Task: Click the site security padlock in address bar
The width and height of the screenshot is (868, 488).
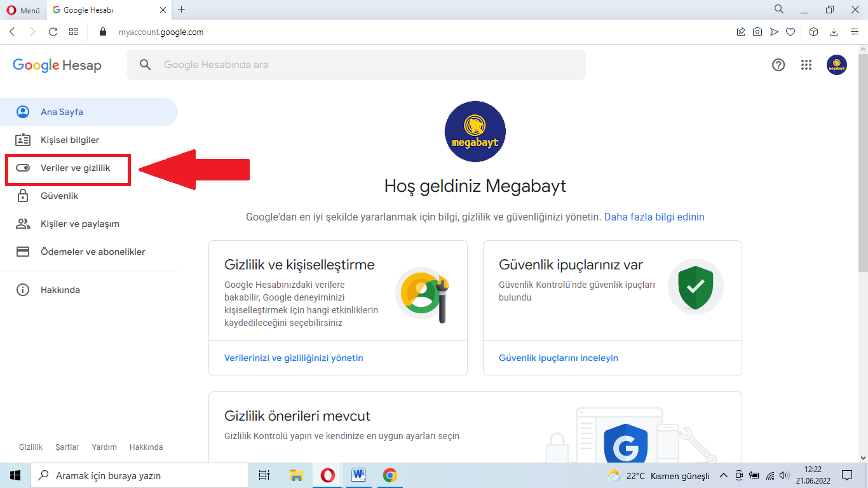Action: click(102, 31)
